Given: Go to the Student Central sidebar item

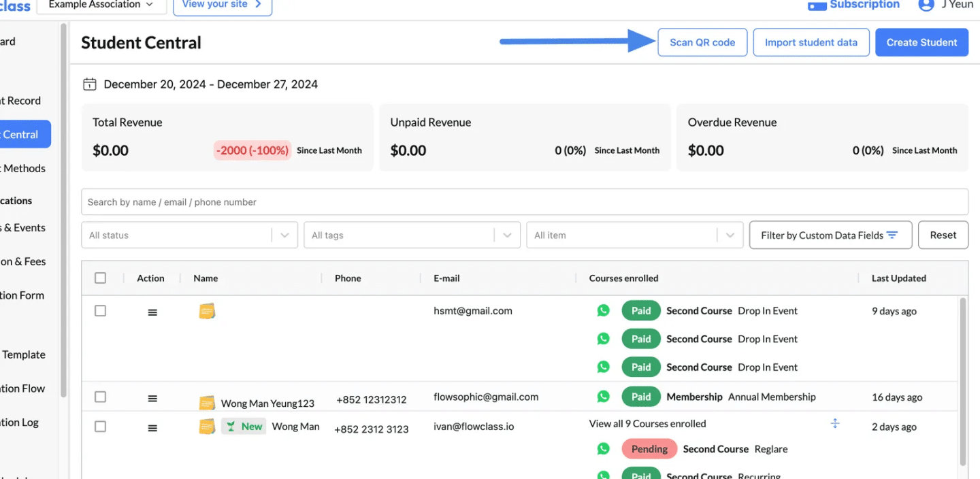Looking at the screenshot, I should pos(24,134).
